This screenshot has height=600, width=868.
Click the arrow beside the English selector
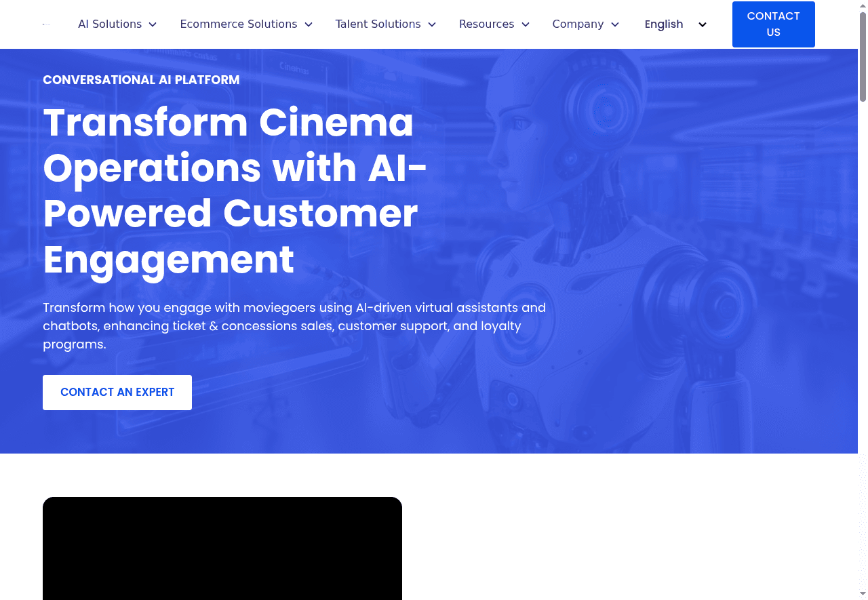[x=703, y=24]
